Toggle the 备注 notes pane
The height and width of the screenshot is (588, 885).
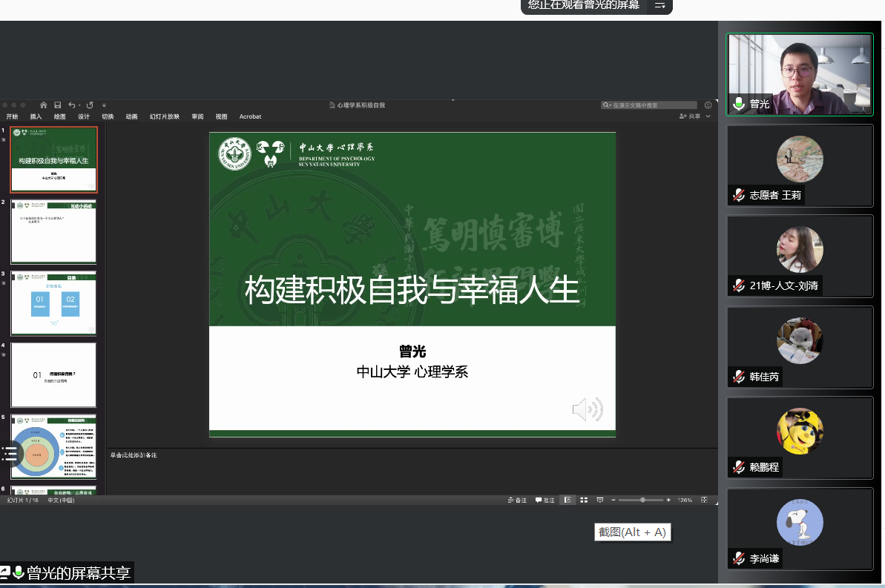516,501
